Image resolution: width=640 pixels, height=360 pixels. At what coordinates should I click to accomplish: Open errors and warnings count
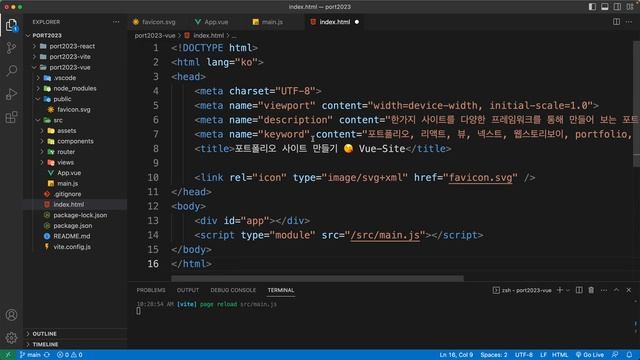pyautogui.click(x=69, y=355)
